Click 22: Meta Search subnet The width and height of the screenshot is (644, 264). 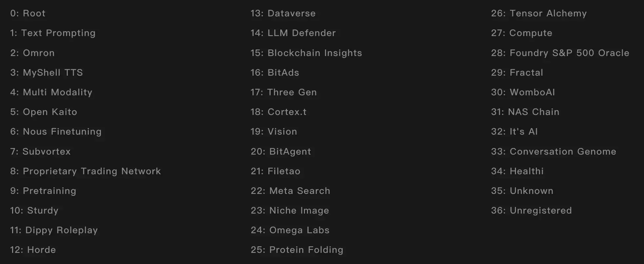(x=290, y=191)
